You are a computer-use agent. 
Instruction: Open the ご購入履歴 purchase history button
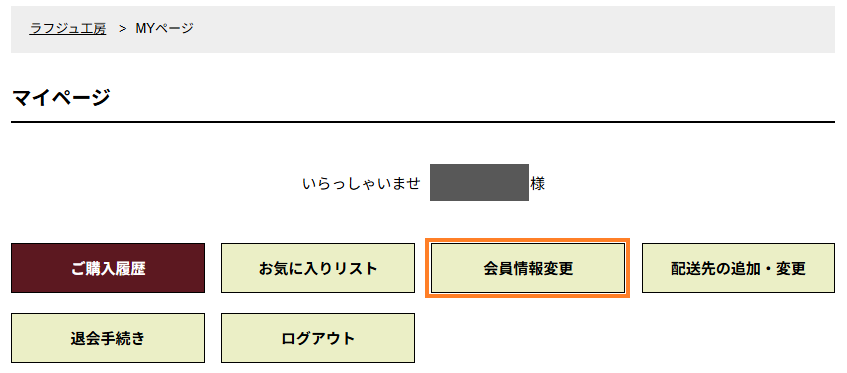coord(108,268)
